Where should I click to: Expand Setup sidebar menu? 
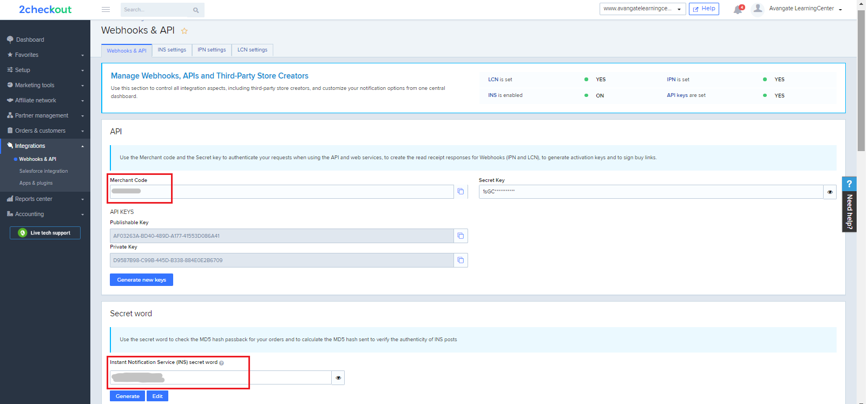pyautogui.click(x=45, y=70)
